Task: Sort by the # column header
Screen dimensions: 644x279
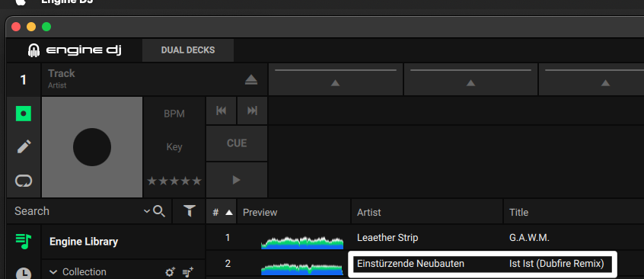Action: tap(222, 213)
